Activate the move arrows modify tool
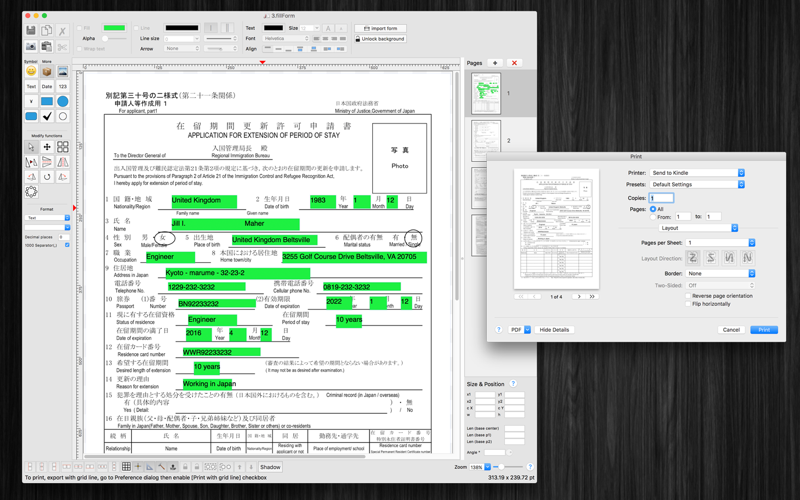 (x=47, y=147)
